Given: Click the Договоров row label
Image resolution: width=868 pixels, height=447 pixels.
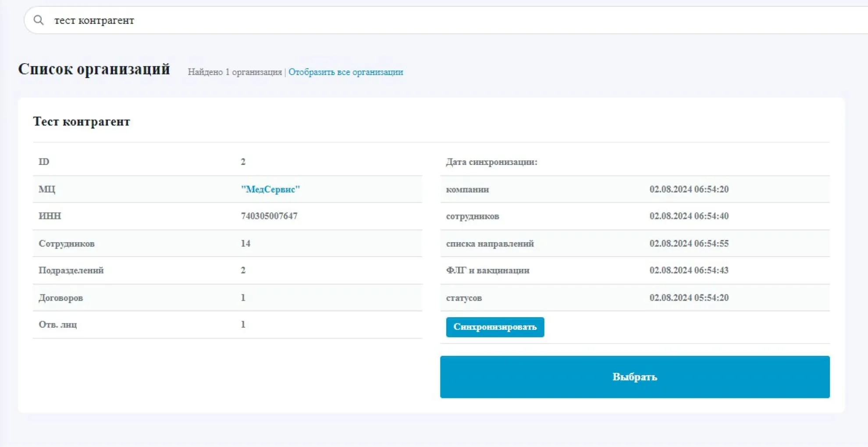Looking at the screenshot, I should pyautogui.click(x=60, y=298).
